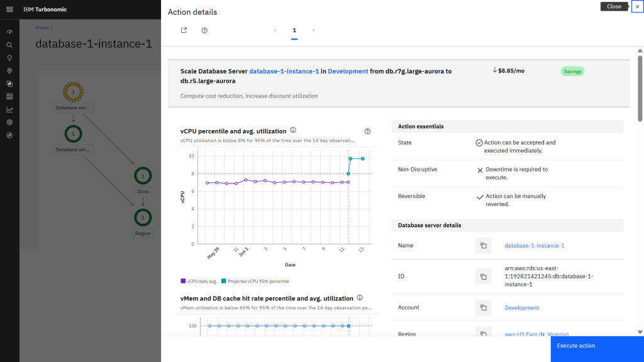The image size is (644, 362).
Task: Click the Execute action button
Action: point(597,349)
